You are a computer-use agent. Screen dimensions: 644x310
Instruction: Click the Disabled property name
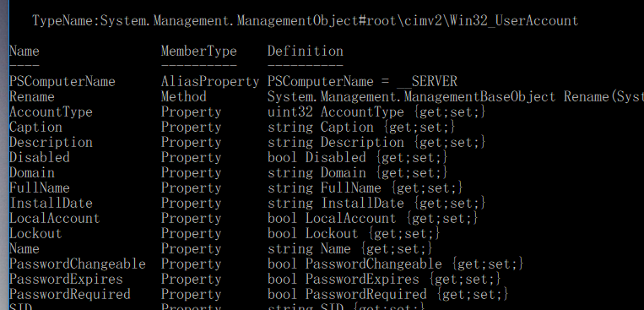point(40,157)
